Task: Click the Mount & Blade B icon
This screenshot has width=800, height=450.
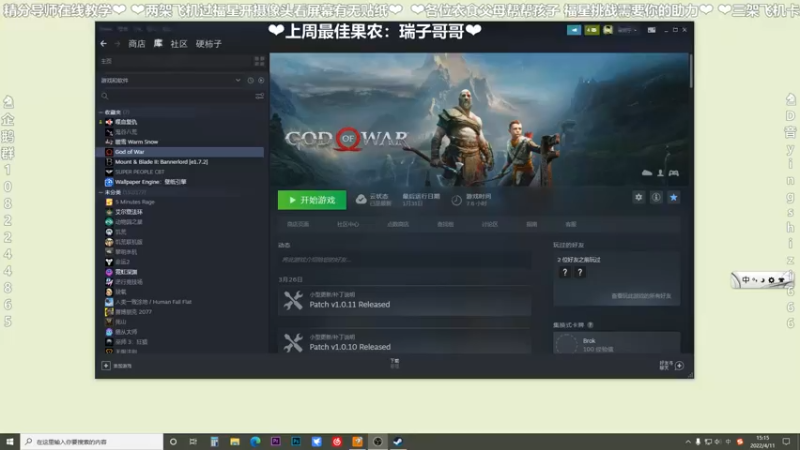Action: [x=109, y=162]
